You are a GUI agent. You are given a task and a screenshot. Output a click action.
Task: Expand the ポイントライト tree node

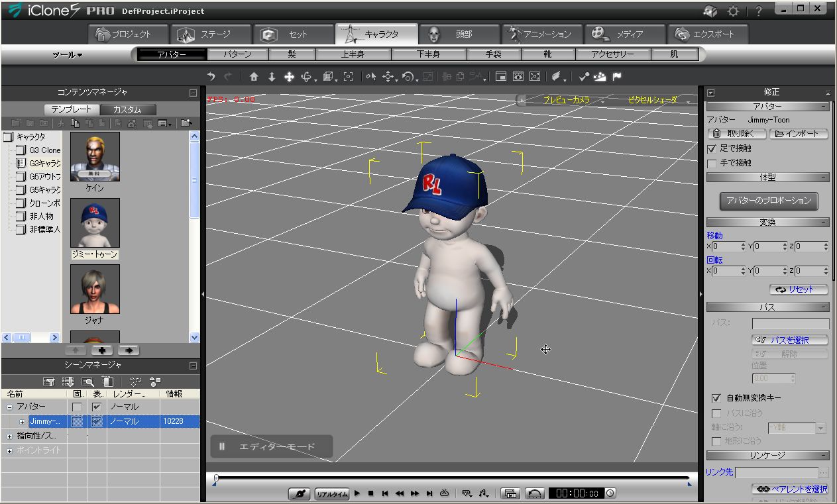[9, 451]
